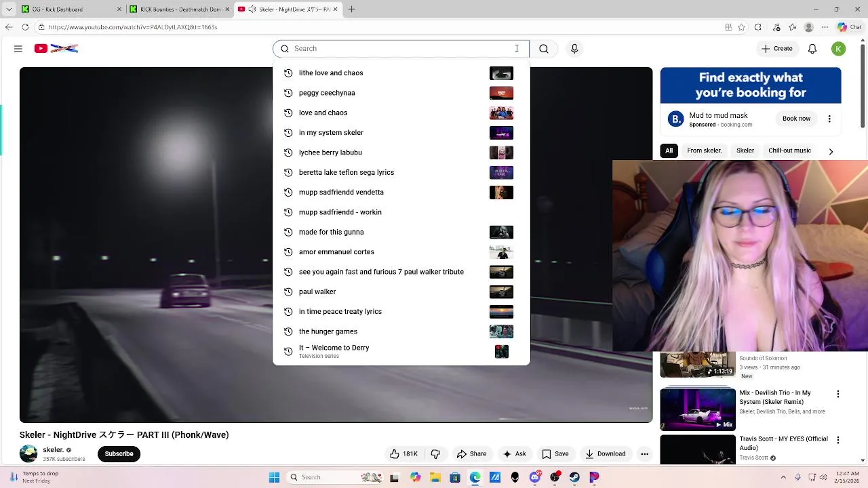This screenshot has height=488, width=868.
Task: Click the Create button in the header
Action: coord(776,48)
